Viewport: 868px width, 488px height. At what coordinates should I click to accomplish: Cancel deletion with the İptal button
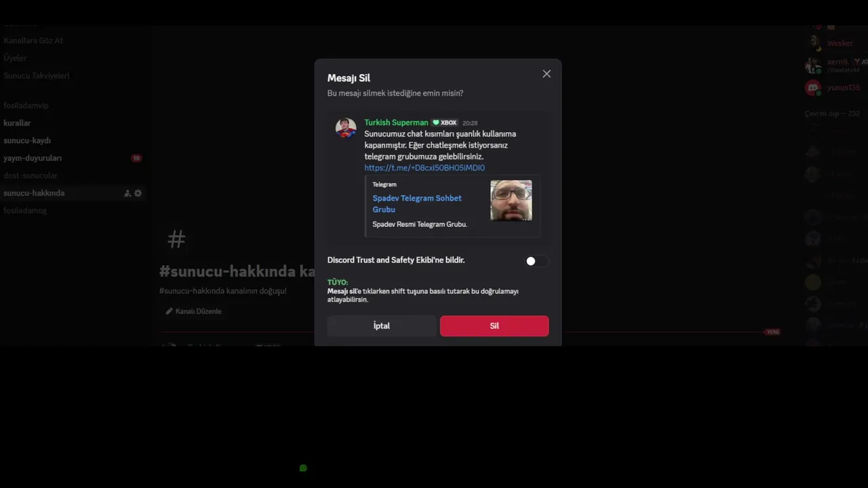pyautogui.click(x=381, y=326)
